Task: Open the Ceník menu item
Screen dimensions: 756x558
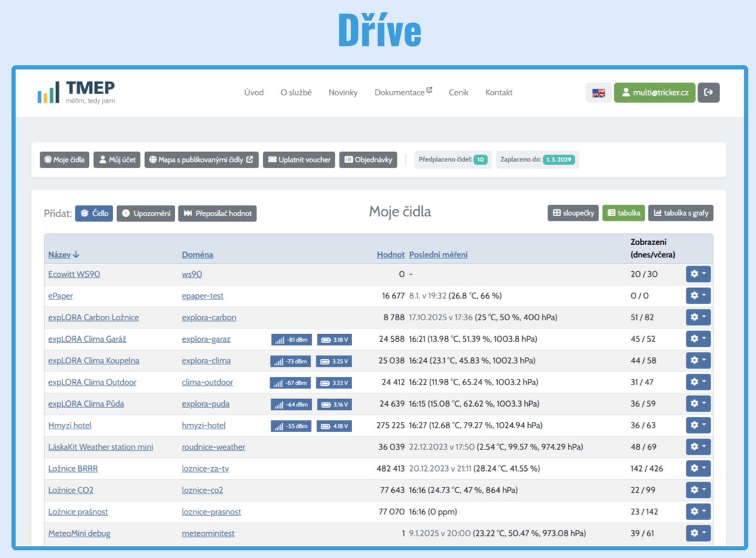Action: tap(459, 92)
